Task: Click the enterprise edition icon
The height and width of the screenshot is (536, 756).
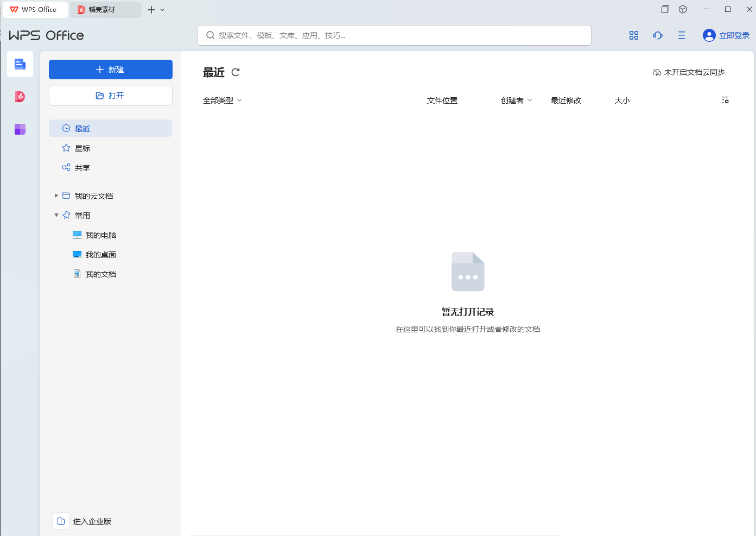Action: pos(61,521)
